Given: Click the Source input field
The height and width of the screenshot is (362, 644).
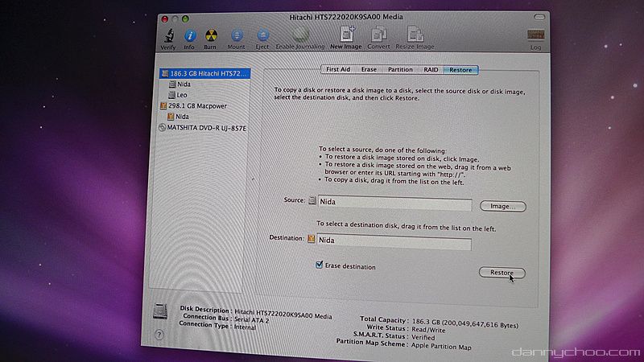Looking at the screenshot, I should tap(394, 203).
